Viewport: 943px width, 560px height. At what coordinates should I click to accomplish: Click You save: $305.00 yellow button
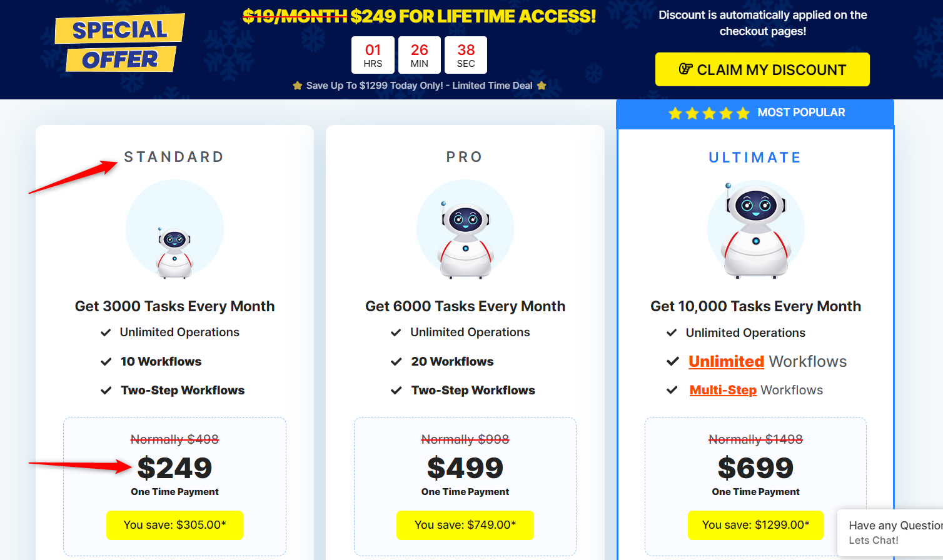click(174, 525)
